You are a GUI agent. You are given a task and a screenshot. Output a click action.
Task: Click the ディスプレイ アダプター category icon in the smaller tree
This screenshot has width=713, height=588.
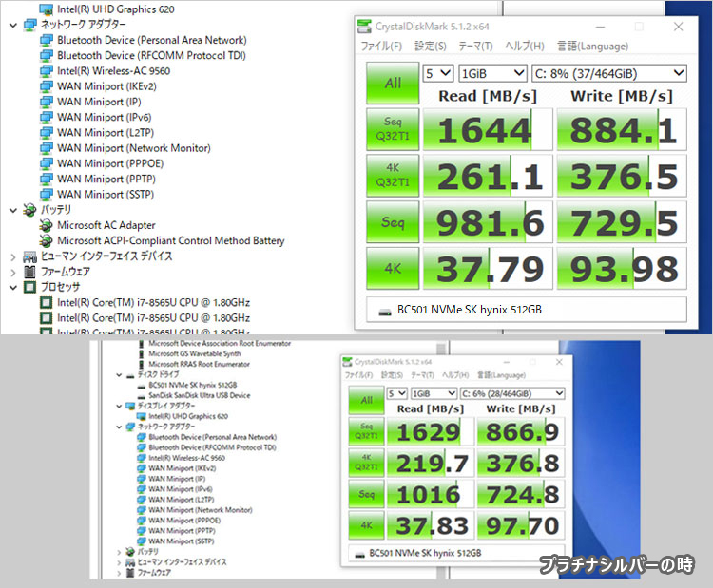click(x=130, y=406)
